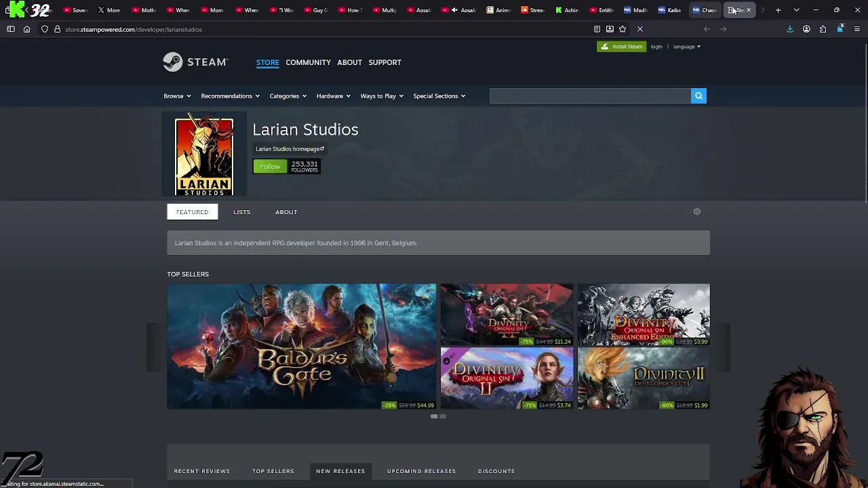Open the language dropdown
Image resolution: width=868 pixels, height=488 pixels.
pyautogui.click(x=687, y=47)
